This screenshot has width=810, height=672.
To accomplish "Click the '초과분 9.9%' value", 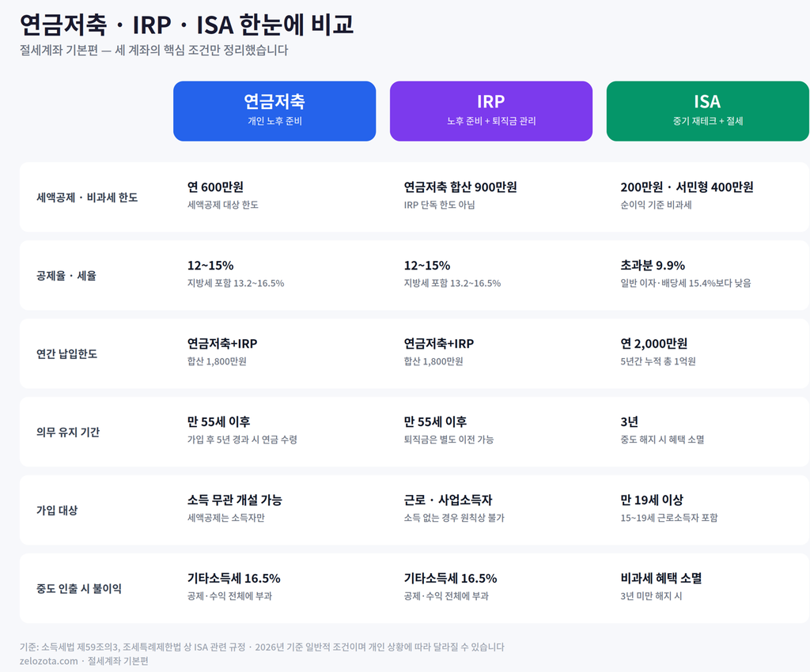I will (x=653, y=266).
